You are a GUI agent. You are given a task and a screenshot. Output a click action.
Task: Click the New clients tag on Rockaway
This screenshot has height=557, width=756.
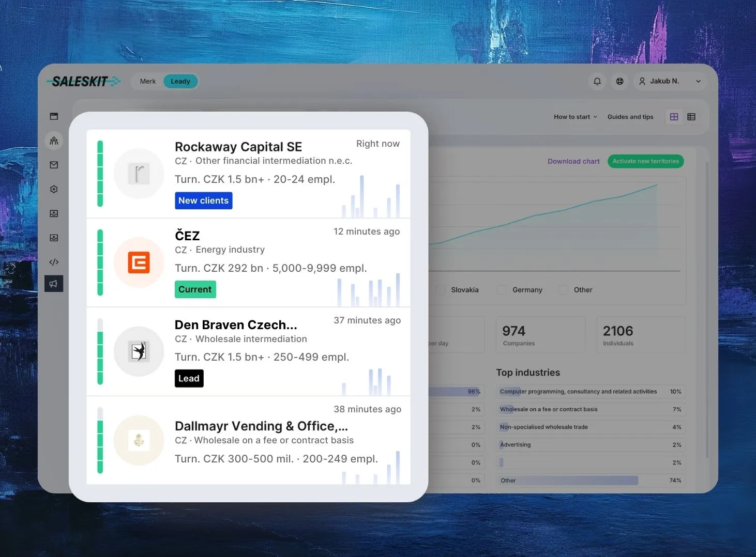coord(204,200)
